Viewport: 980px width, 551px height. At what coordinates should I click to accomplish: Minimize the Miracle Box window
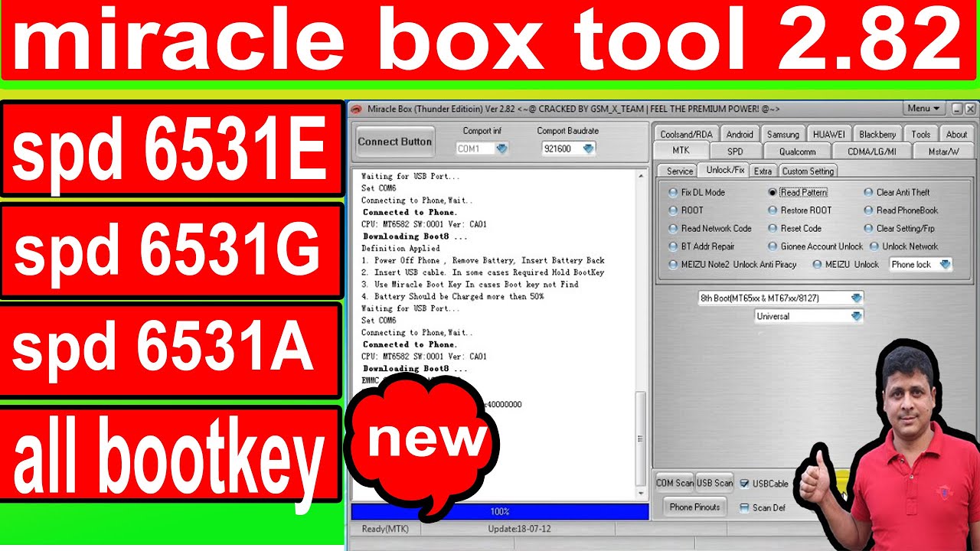coord(956,109)
